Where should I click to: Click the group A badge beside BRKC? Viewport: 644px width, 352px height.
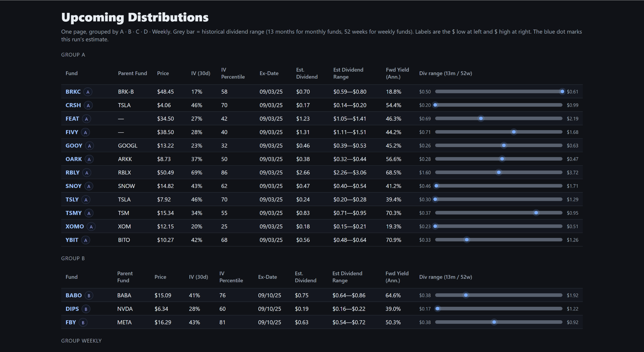pos(88,92)
